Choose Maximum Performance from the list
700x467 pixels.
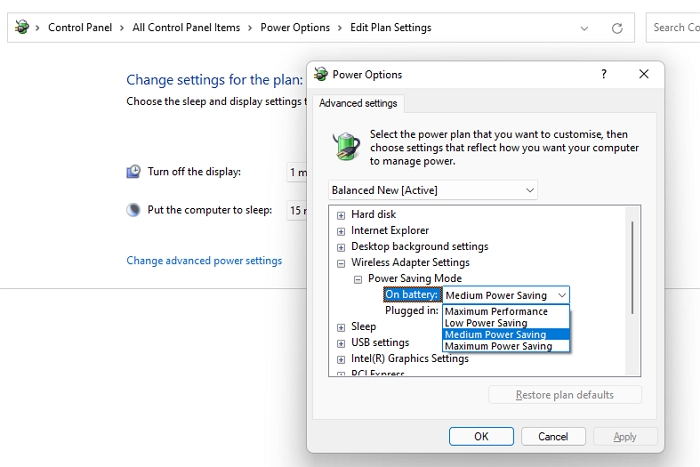tap(506, 311)
